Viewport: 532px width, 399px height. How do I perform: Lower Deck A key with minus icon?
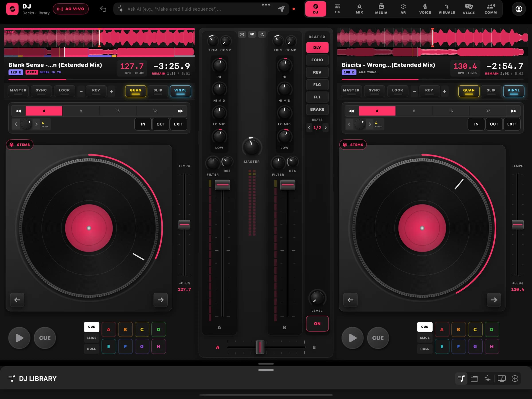pyautogui.click(x=81, y=91)
